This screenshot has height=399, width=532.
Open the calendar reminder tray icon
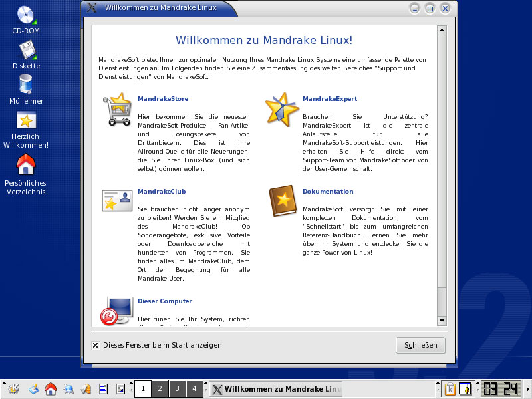465,389
